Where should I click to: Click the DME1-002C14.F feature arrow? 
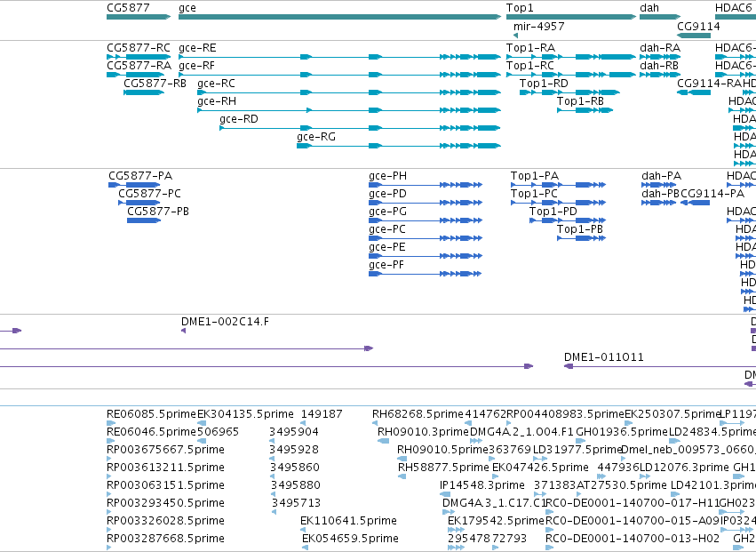(183, 331)
